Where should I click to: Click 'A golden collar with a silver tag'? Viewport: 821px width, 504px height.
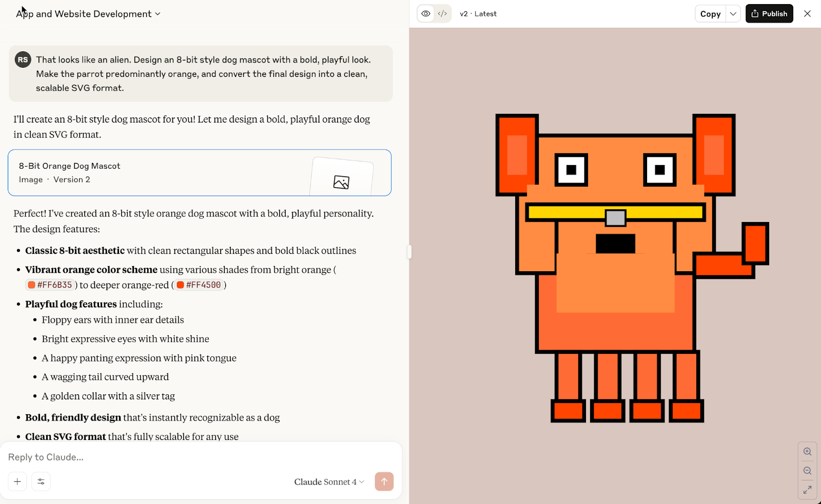coord(108,396)
